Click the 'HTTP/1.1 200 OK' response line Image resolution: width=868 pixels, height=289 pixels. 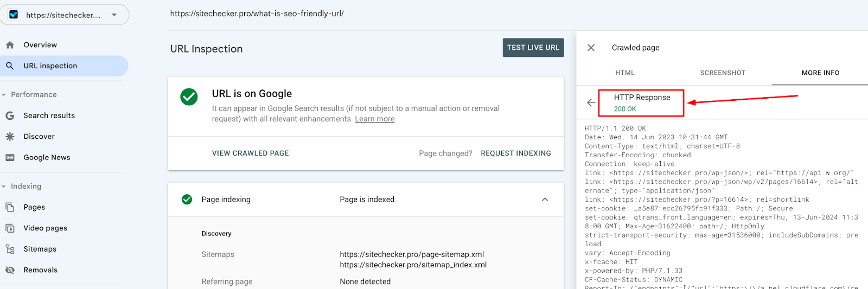tap(615, 129)
